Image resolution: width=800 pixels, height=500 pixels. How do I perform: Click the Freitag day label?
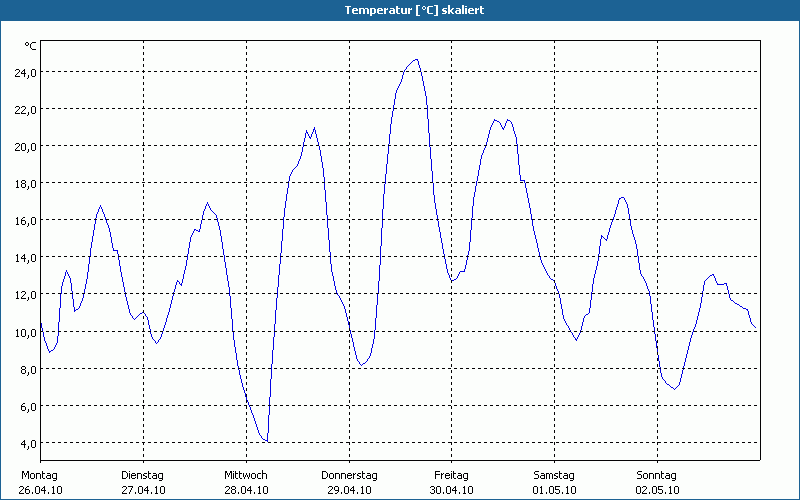click(x=452, y=476)
